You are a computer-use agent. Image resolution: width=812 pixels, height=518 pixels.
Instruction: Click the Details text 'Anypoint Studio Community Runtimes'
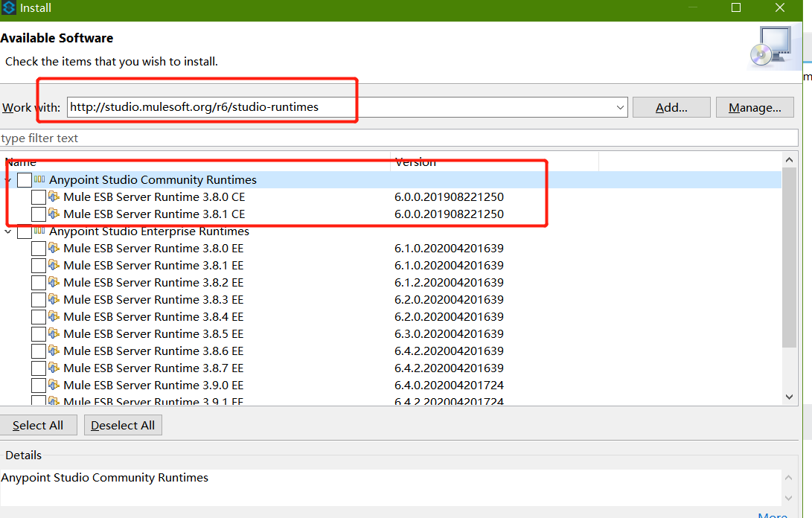click(x=105, y=477)
